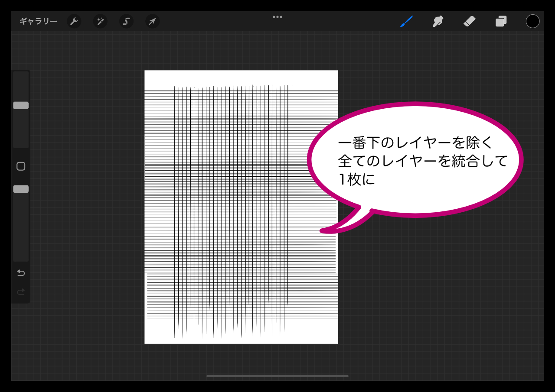Image resolution: width=555 pixels, height=392 pixels.
Task: Open the ギャラリー gallery
Action: (x=38, y=21)
